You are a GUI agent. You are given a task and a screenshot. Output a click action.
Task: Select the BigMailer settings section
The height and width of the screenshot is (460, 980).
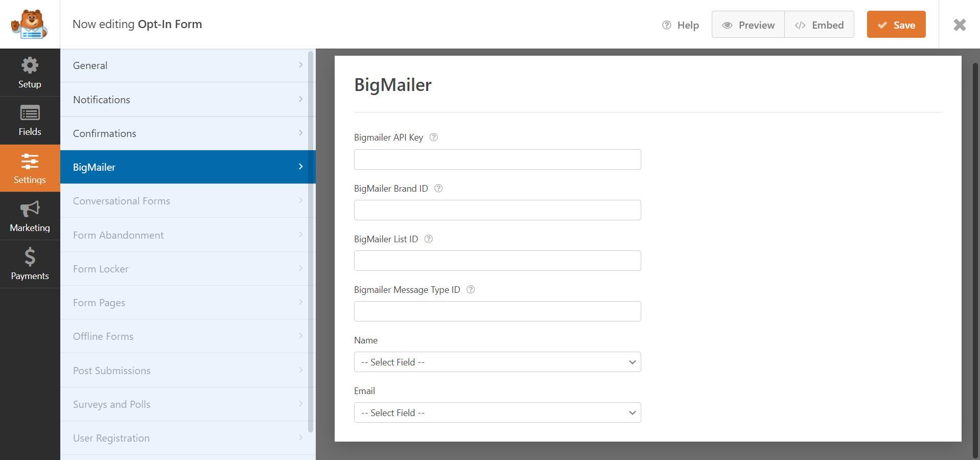click(x=188, y=167)
